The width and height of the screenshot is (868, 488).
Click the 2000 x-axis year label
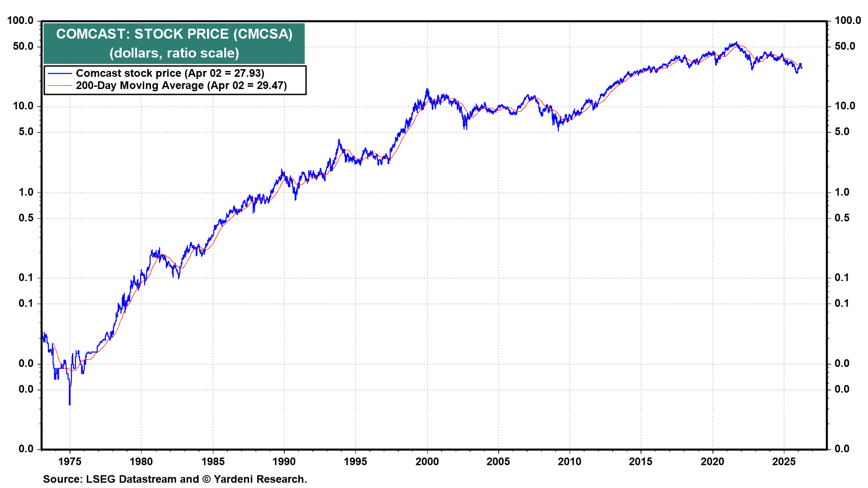coord(427,461)
